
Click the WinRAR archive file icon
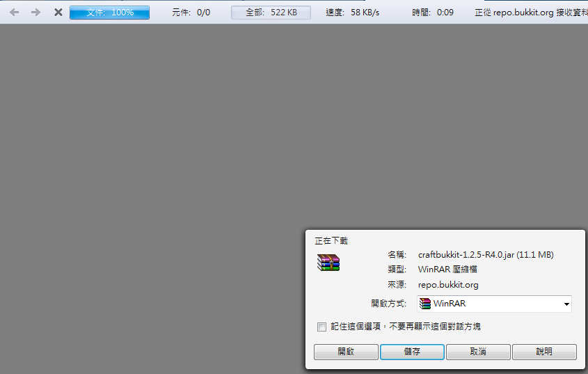pyautogui.click(x=328, y=262)
